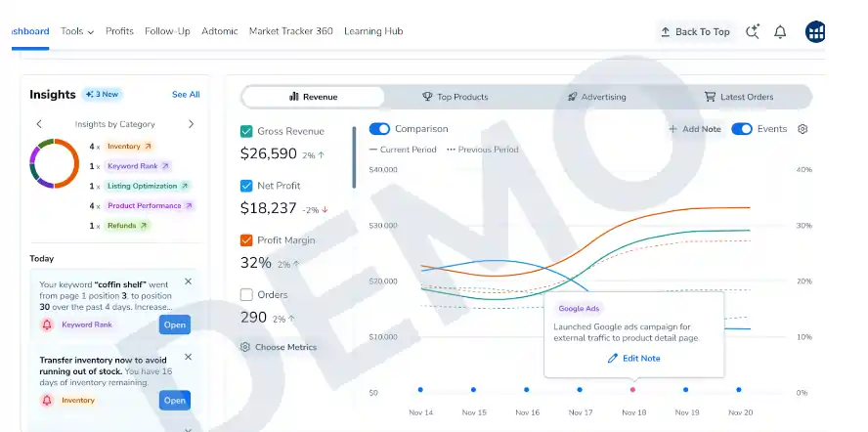Open the apps grid menu icon
The image size is (868, 432).
coord(815,31)
